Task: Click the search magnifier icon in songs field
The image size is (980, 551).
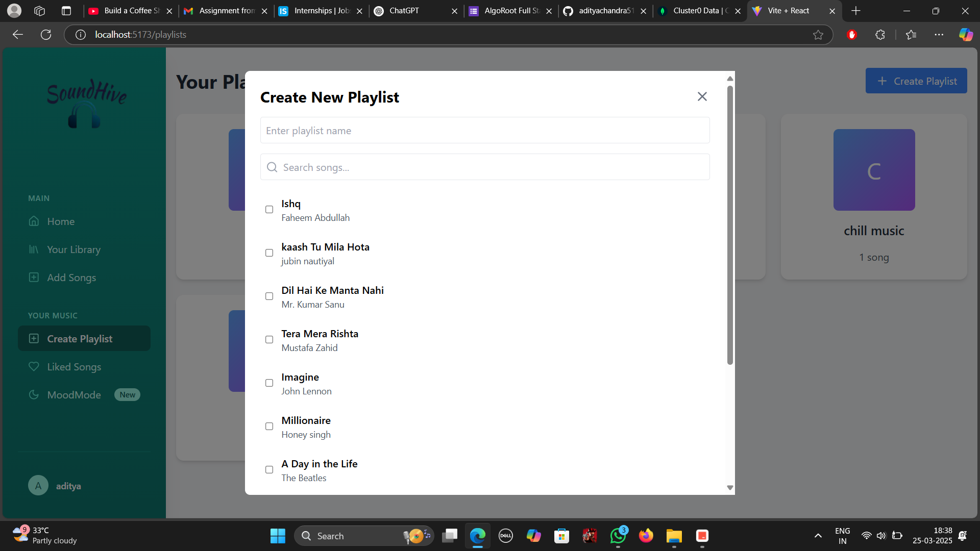Action: coord(272,167)
